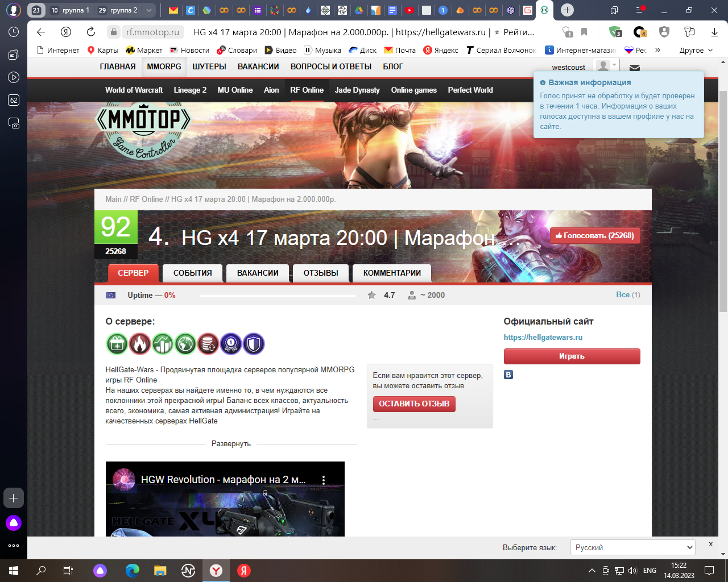This screenshot has height=582, width=728.
Task: Open the "ШУТЕРЫ" menu item
Action: tap(209, 66)
